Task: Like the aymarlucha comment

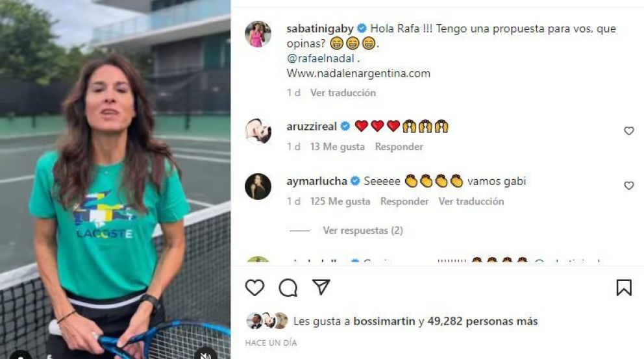Action: coord(629,185)
